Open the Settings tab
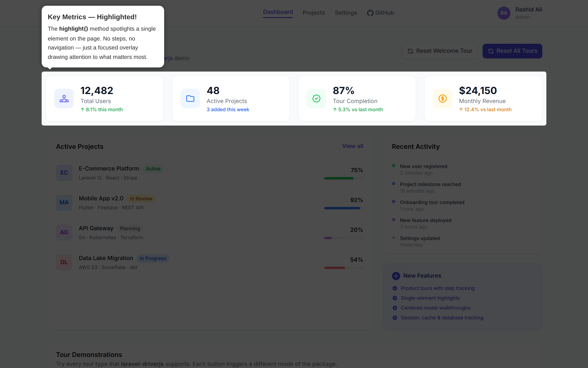 (346, 13)
